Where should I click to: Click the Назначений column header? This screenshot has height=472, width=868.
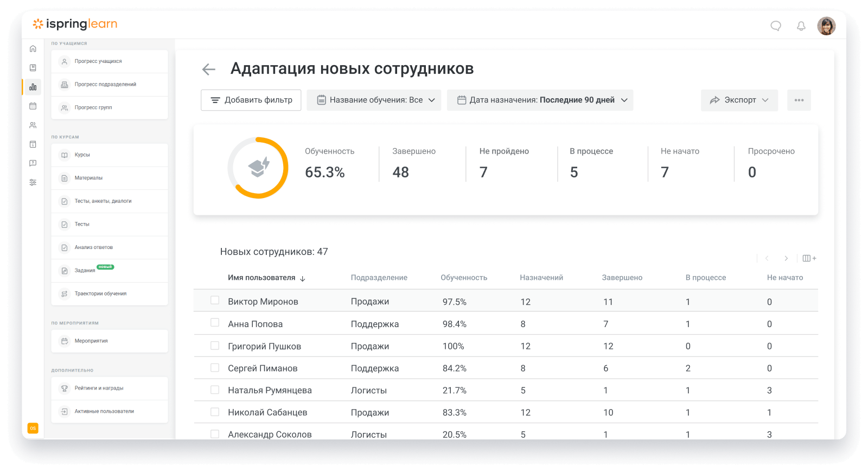point(541,278)
